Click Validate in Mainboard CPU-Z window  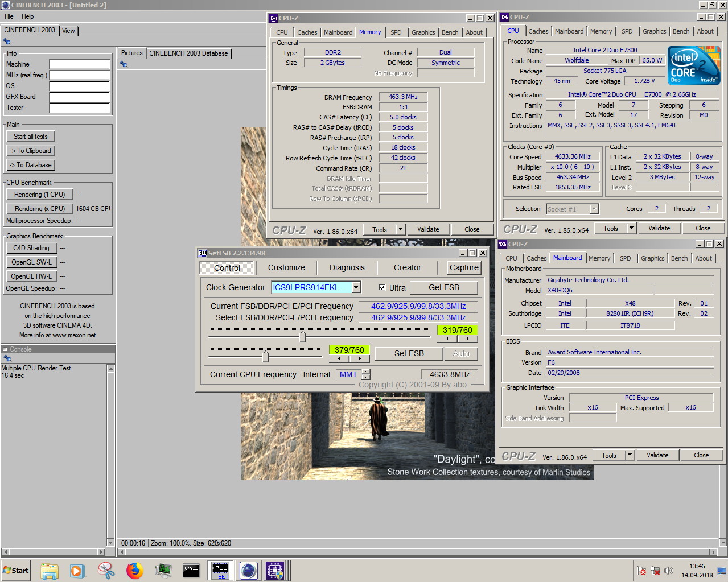coord(657,455)
